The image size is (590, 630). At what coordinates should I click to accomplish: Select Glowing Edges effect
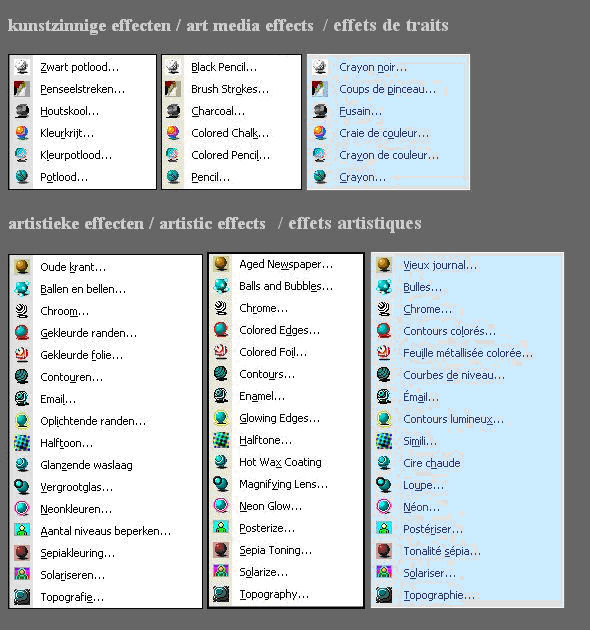(286, 418)
